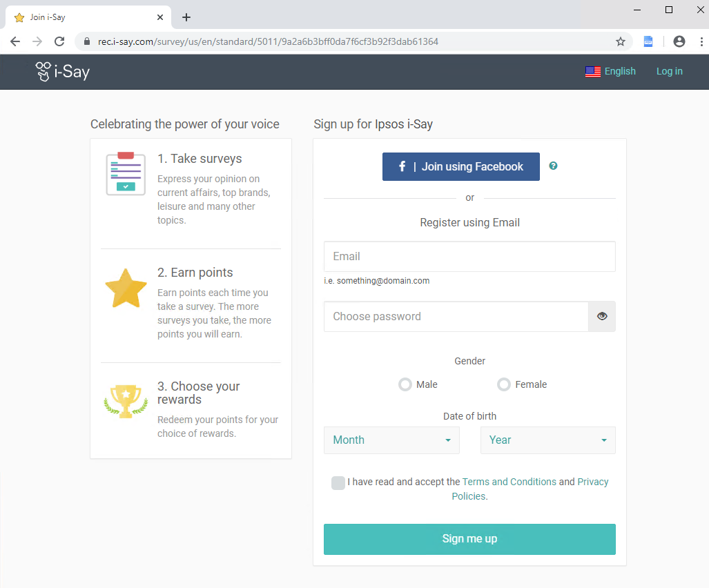709x588 pixels.
Task: Click the Earn points star icon
Action: click(x=125, y=288)
